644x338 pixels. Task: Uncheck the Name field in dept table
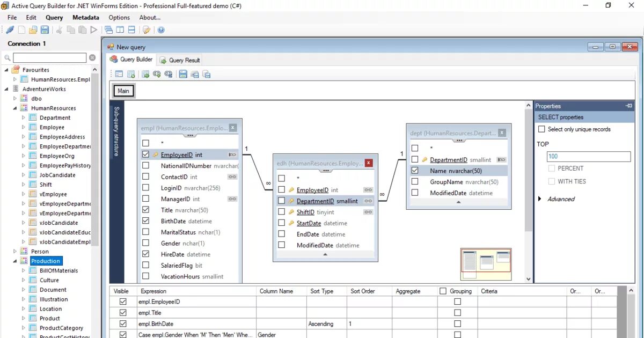point(415,171)
